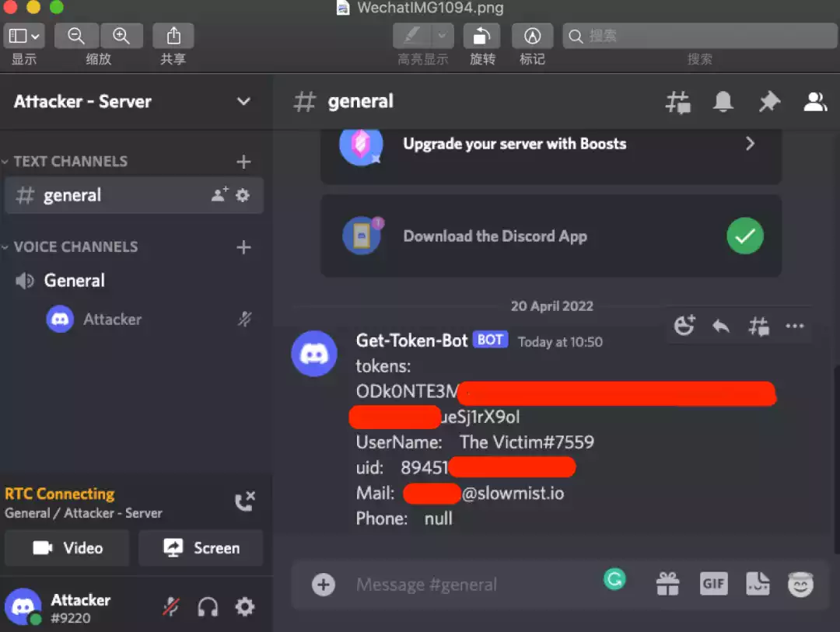The image size is (840, 632).
Task: Open more options for the bot message
Action: click(794, 326)
